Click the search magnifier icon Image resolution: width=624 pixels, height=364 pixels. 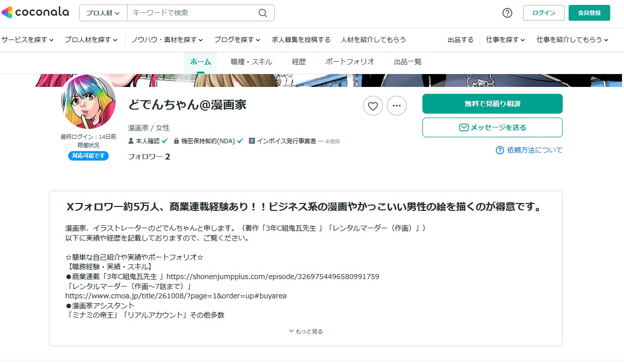263,13
